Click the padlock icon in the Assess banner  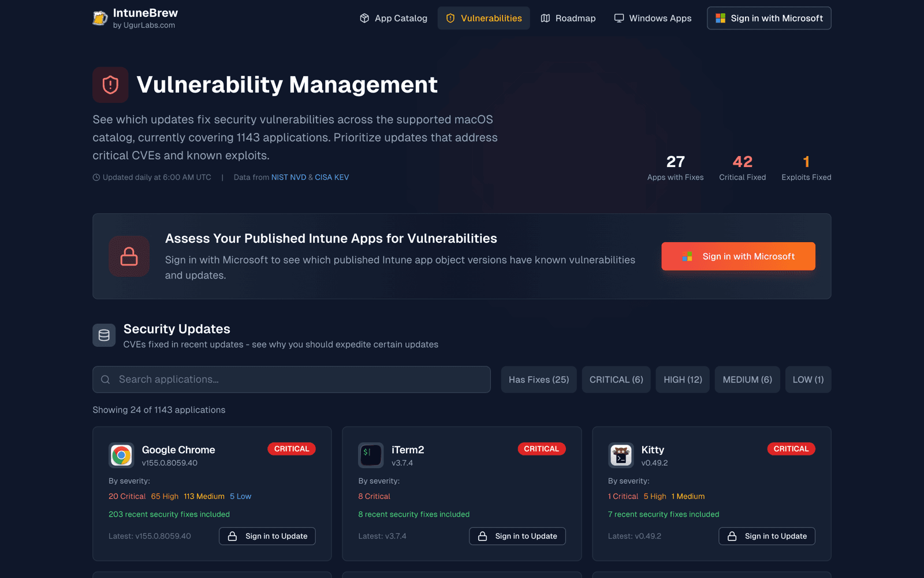point(129,256)
